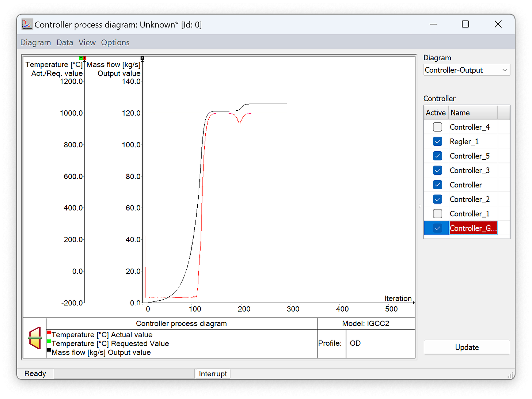Click the green Requested Value legend square
This screenshot has height=399, width=532.
click(x=49, y=341)
